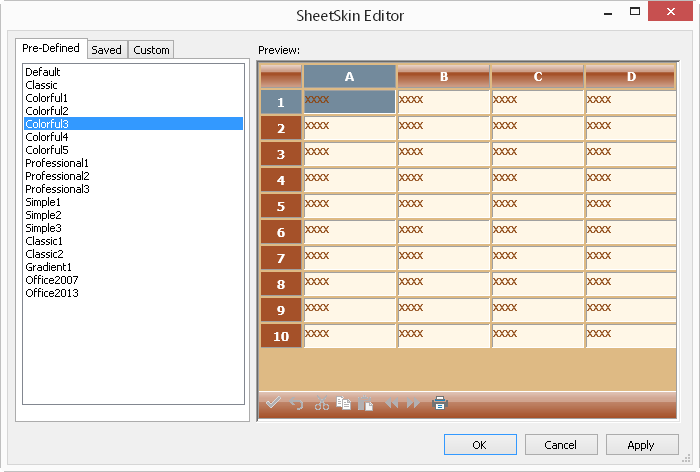Image resolution: width=700 pixels, height=472 pixels.
Task: Click the Cancel button
Action: [561, 445]
